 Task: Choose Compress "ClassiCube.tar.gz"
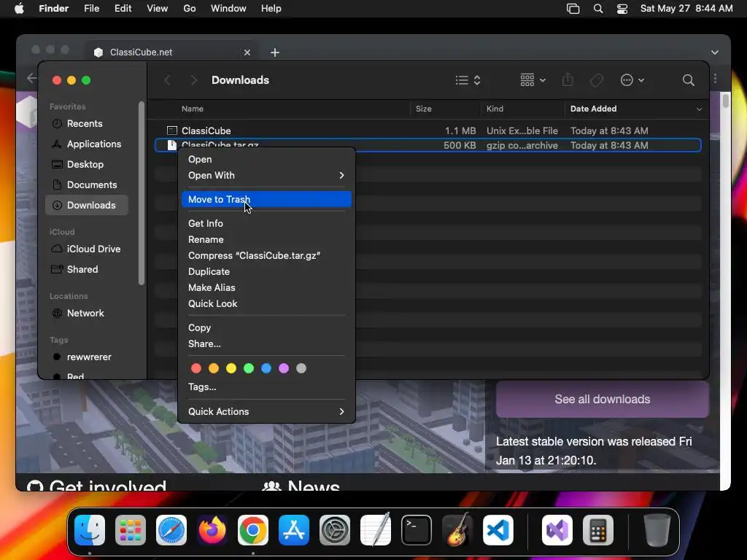tap(266, 255)
